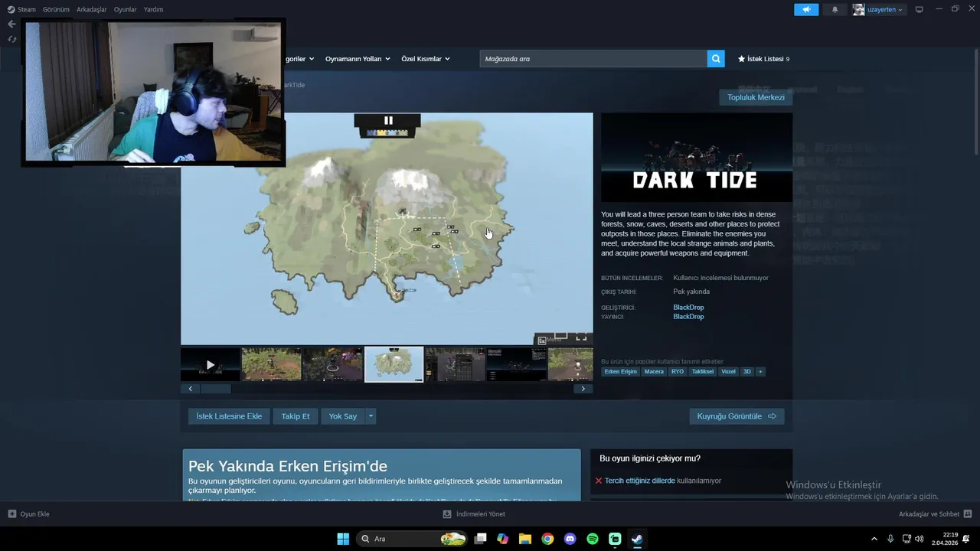
Task: Open Arkadaşlar ve Sohbet panel
Action: (935, 514)
